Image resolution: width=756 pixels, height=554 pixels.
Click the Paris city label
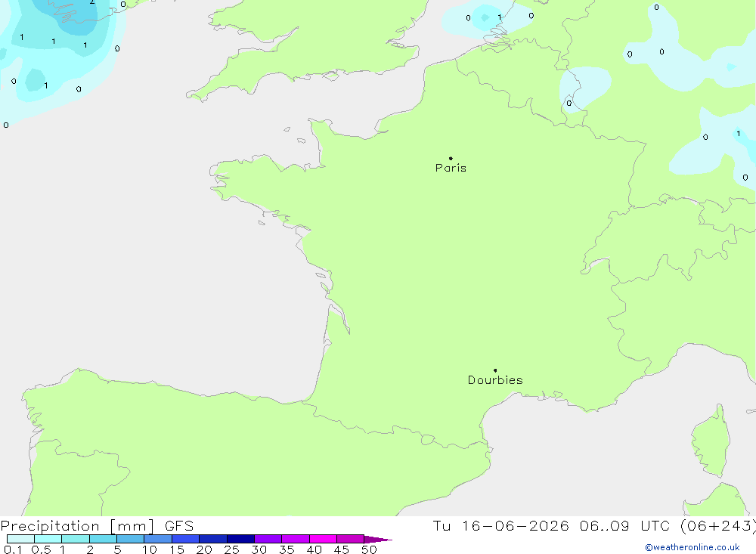point(451,168)
